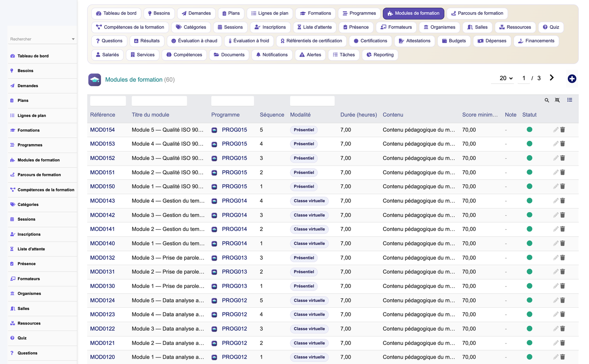Switch to Programmes top tab
The width and height of the screenshot is (589, 364).
(359, 13)
